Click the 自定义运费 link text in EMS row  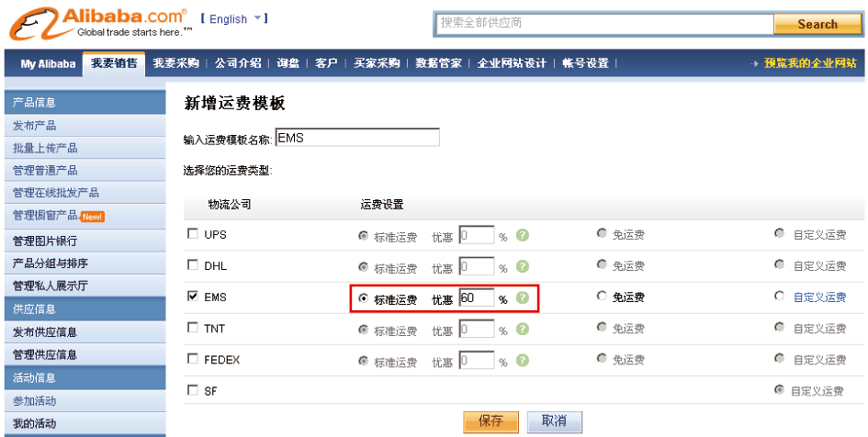tap(820, 297)
